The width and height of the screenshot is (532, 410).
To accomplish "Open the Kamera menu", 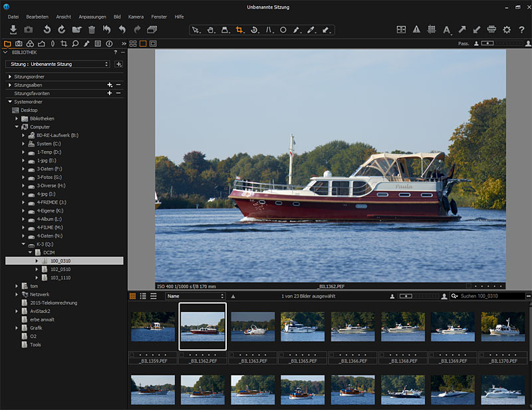I will tap(136, 16).
